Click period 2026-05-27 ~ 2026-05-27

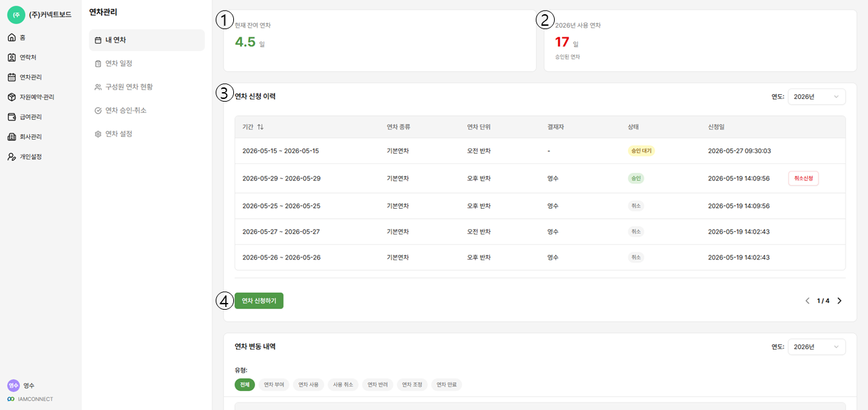tap(281, 232)
